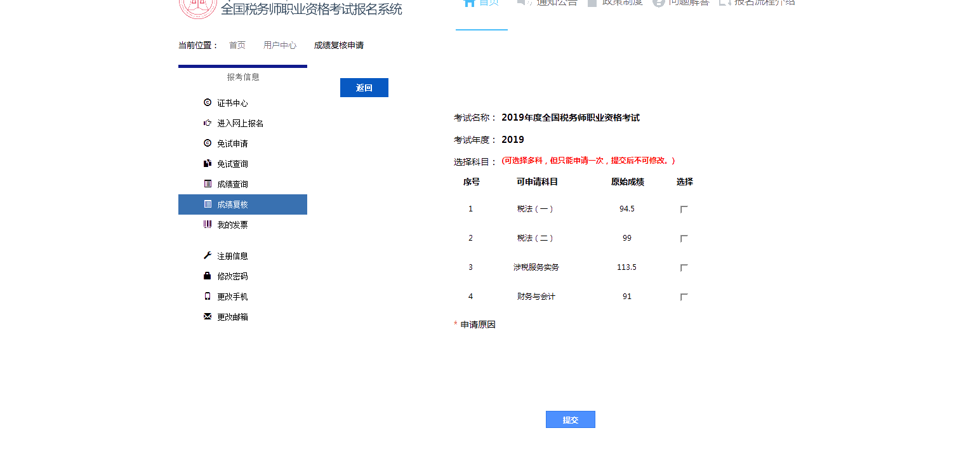
Task: Submit via the 提交 button
Action: pyautogui.click(x=569, y=419)
